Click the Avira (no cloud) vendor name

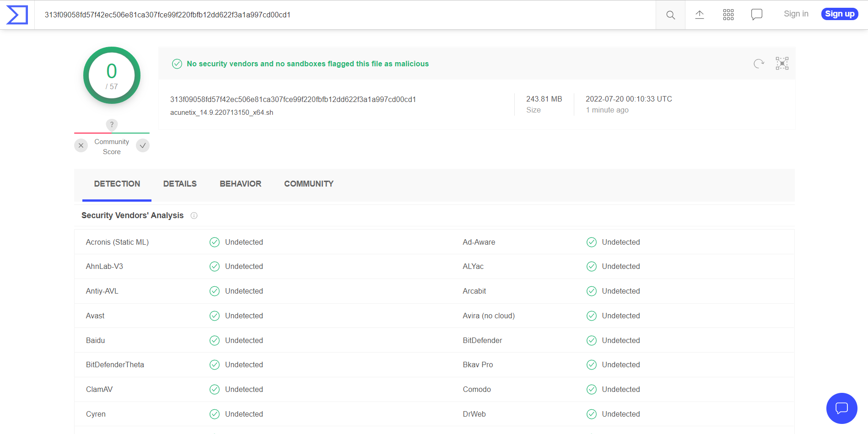[489, 316]
